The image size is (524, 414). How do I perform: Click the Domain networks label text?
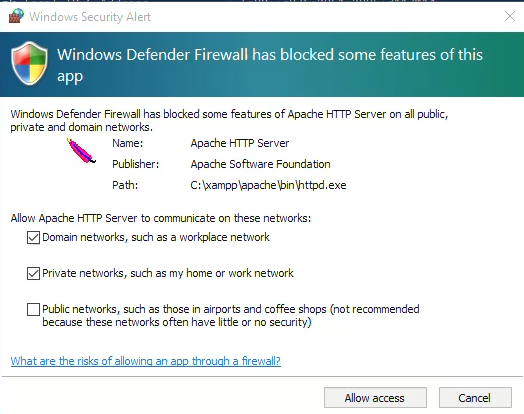pyautogui.click(x=156, y=237)
